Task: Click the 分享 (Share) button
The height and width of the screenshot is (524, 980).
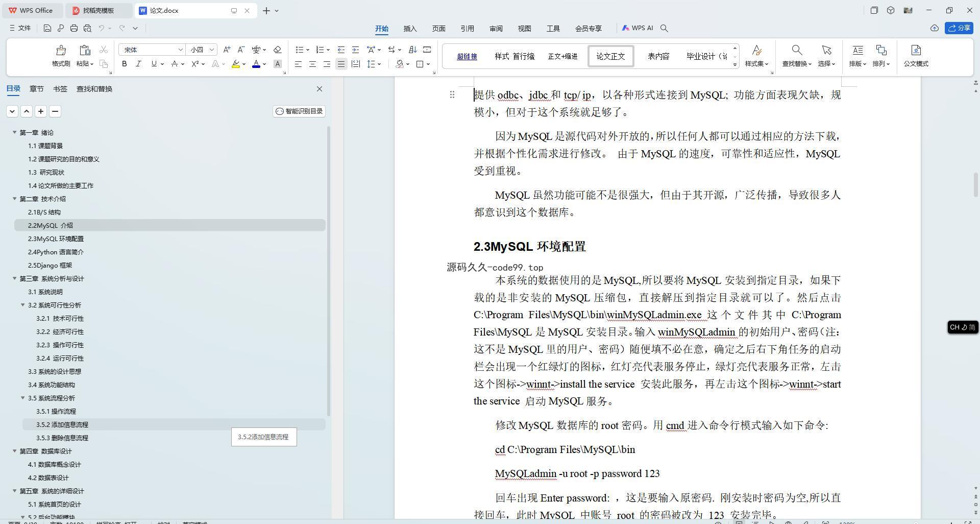Action: click(x=959, y=28)
